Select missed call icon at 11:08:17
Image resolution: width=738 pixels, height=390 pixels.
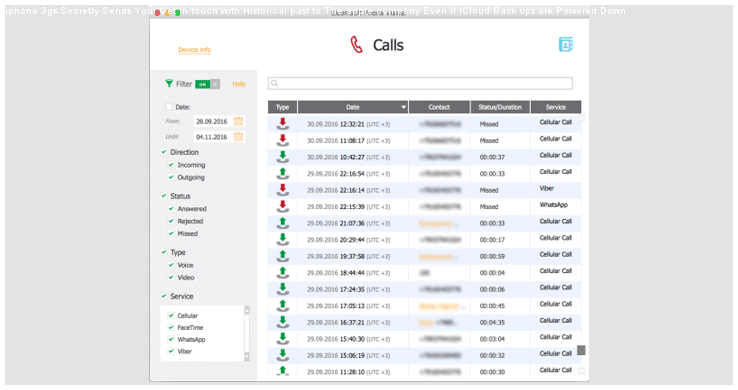point(282,140)
